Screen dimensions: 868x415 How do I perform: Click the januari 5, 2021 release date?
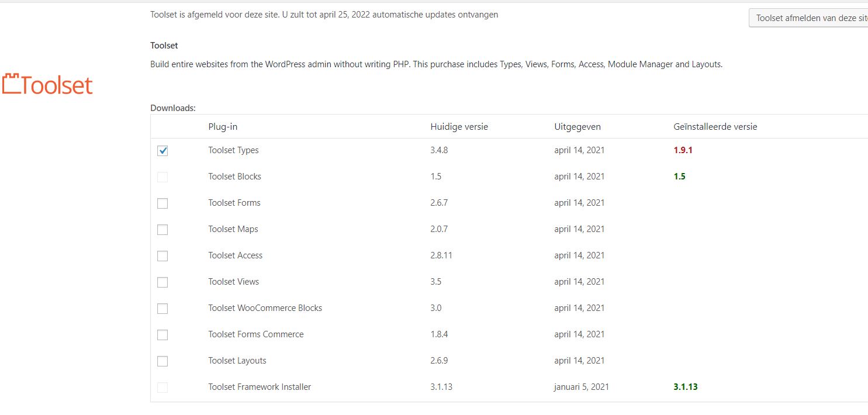(x=582, y=387)
